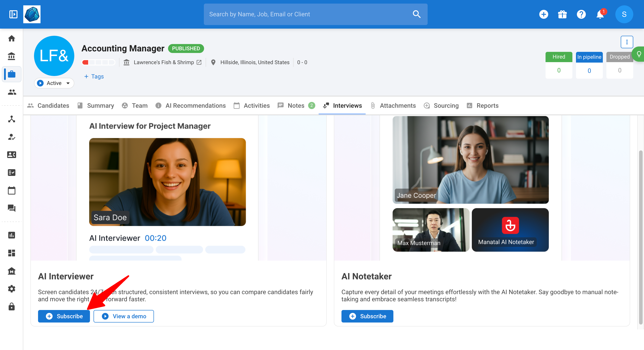644x350 pixels.
Task: Open the help question mark icon
Action: tap(581, 14)
